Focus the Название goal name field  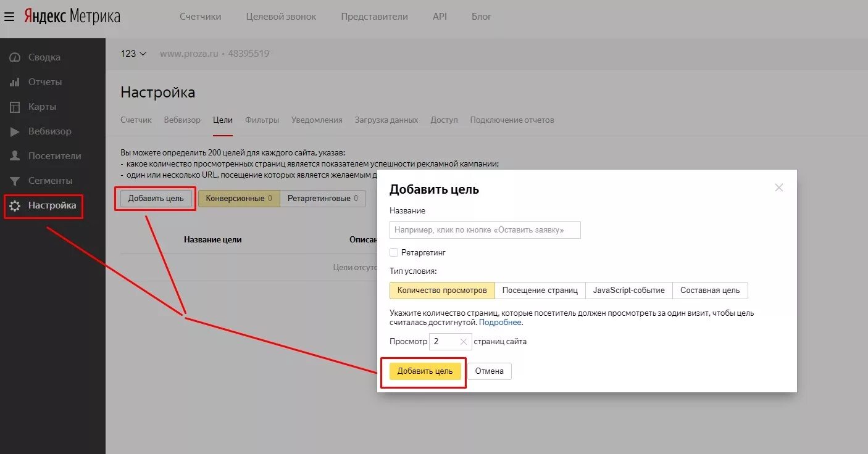click(485, 230)
